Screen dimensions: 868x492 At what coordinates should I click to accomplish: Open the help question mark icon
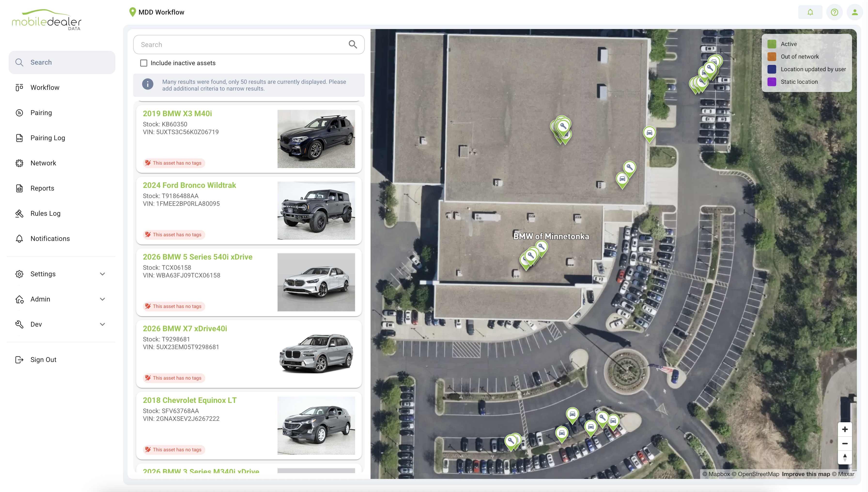835,13
